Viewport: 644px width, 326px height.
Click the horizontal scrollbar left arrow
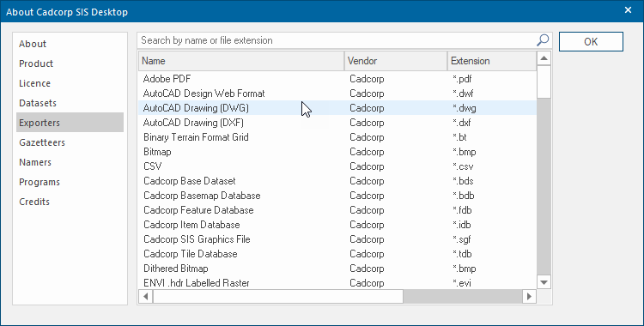click(145, 296)
